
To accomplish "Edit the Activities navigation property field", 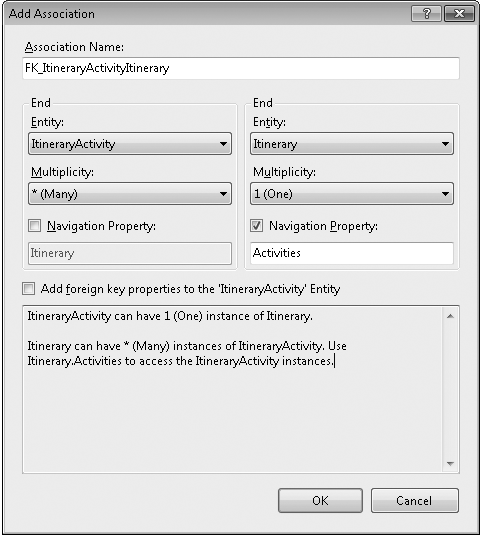I will pos(352,253).
